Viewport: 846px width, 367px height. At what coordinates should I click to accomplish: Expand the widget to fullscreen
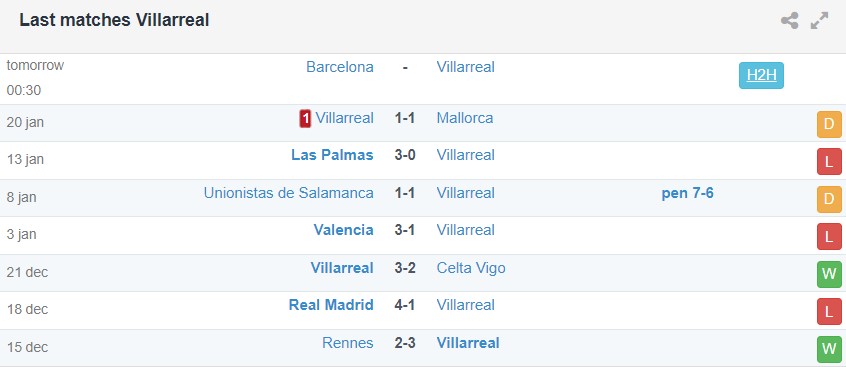tap(820, 21)
